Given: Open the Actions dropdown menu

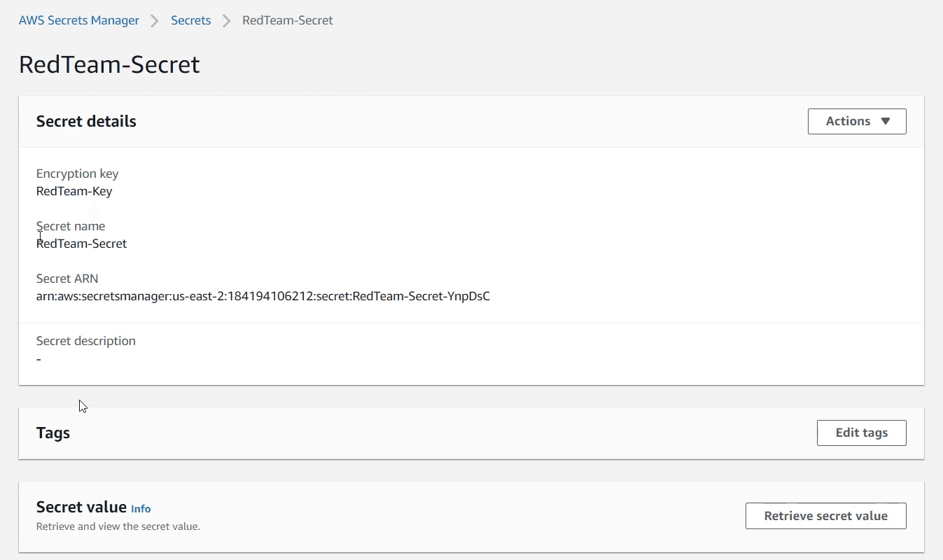Looking at the screenshot, I should click(x=856, y=121).
